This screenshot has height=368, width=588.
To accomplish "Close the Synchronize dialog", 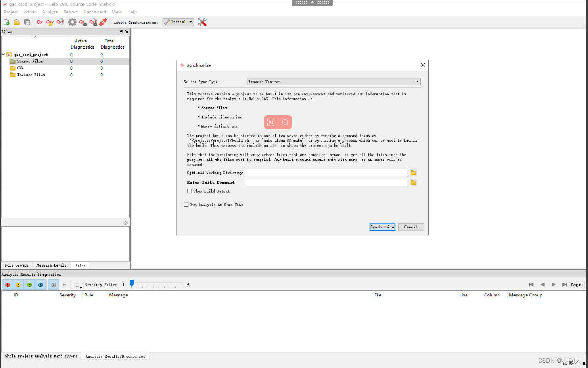I will click(x=423, y=65).
